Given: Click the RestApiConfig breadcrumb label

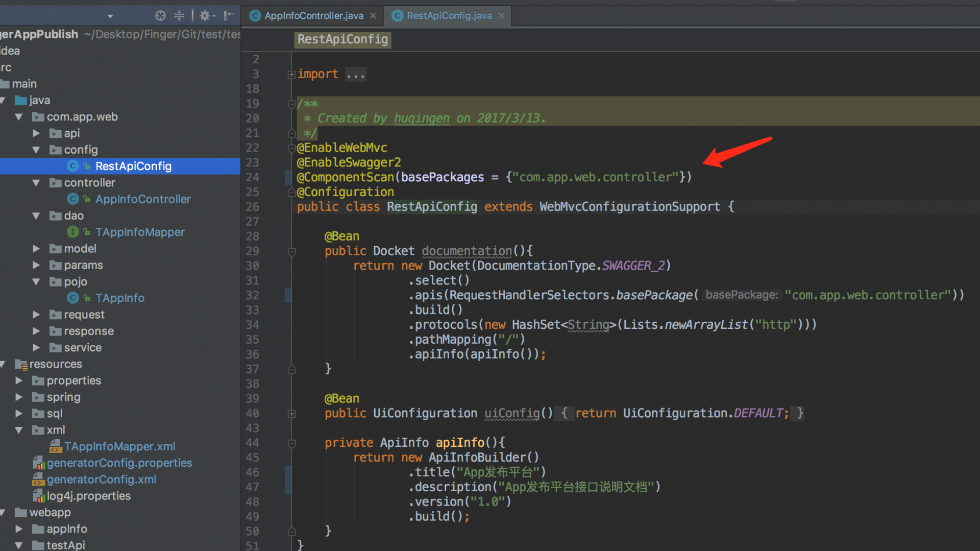Looking at the screenshot, I should coord(342,39).
